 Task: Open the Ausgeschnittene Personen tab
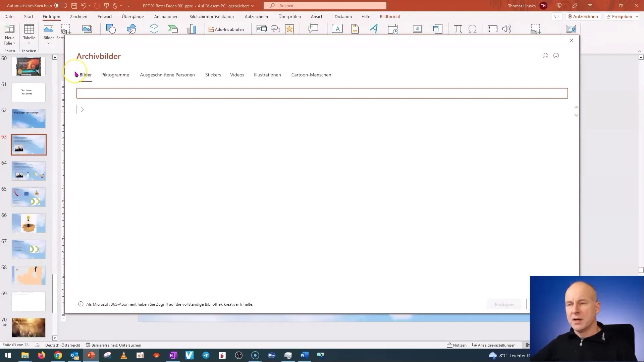coord(167,75)
